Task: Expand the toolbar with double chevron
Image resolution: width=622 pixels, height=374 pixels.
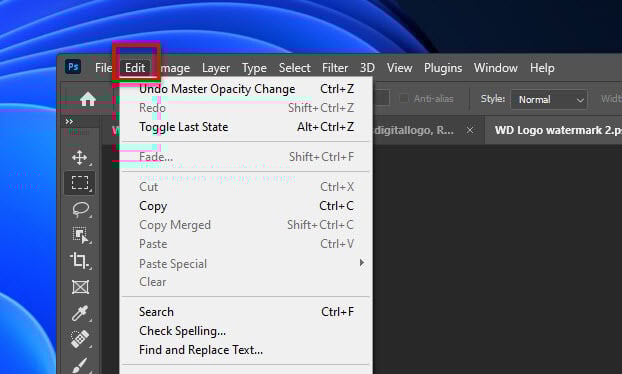Action: point(69,121)
